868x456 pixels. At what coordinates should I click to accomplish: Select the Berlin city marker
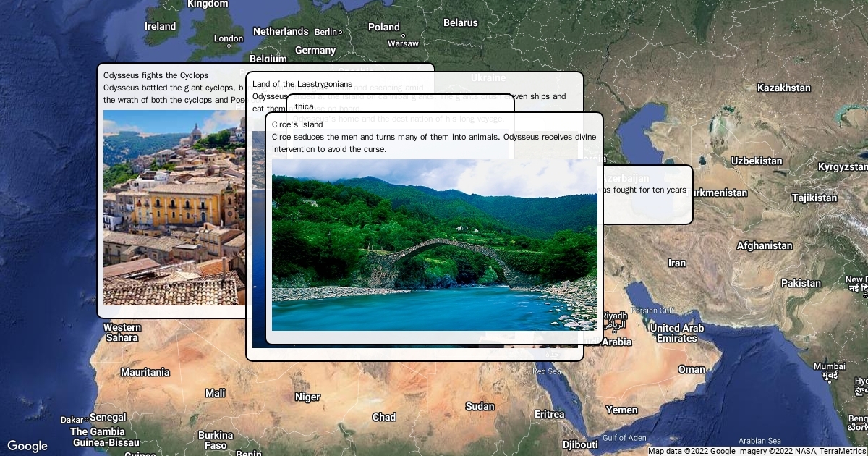340,32
